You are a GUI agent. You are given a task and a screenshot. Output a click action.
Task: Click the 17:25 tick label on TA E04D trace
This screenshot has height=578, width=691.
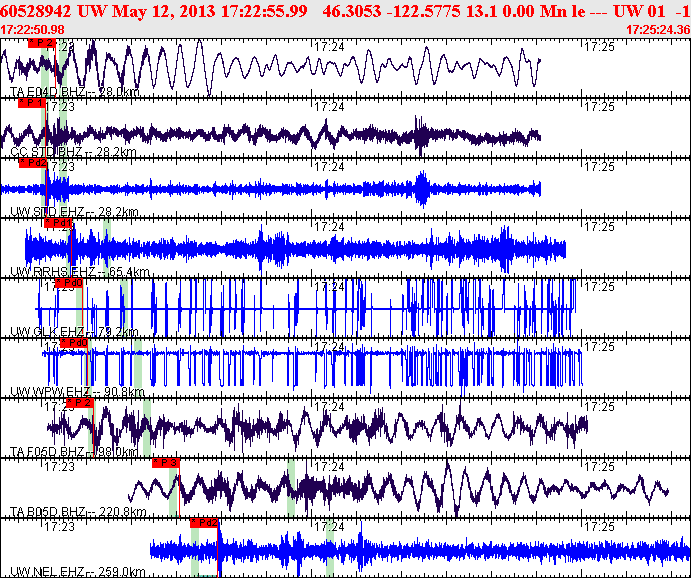pyautogui.click(x=599, y=47)
